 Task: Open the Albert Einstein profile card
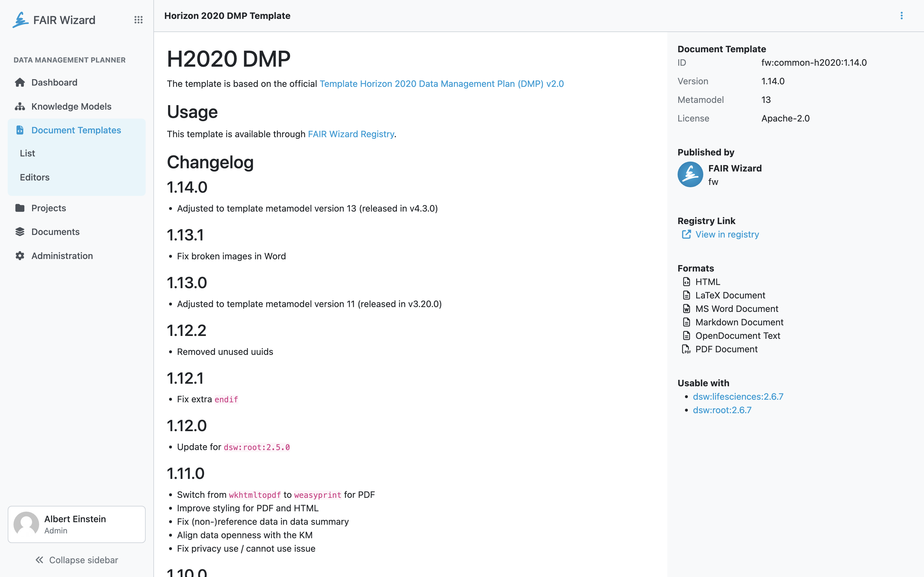[77, 524]
